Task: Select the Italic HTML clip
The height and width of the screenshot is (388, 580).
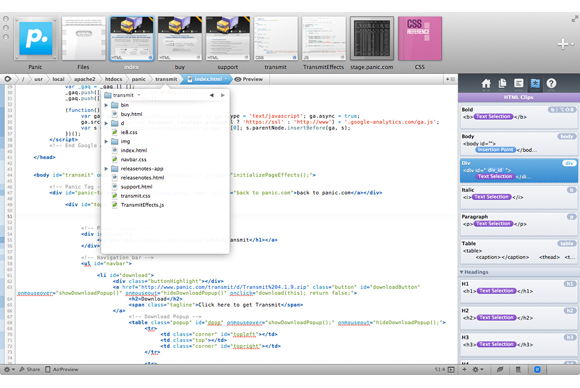Action: coord(518,197)
